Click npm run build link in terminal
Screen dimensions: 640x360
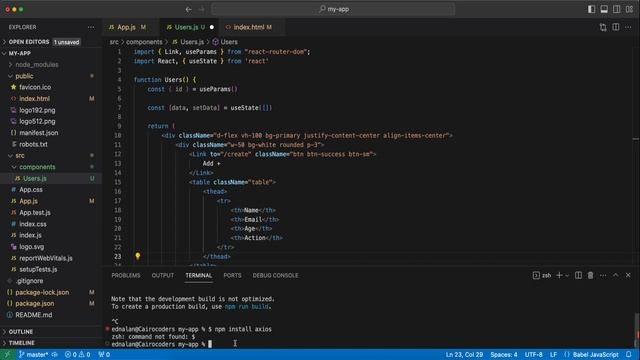click(247, 307)
